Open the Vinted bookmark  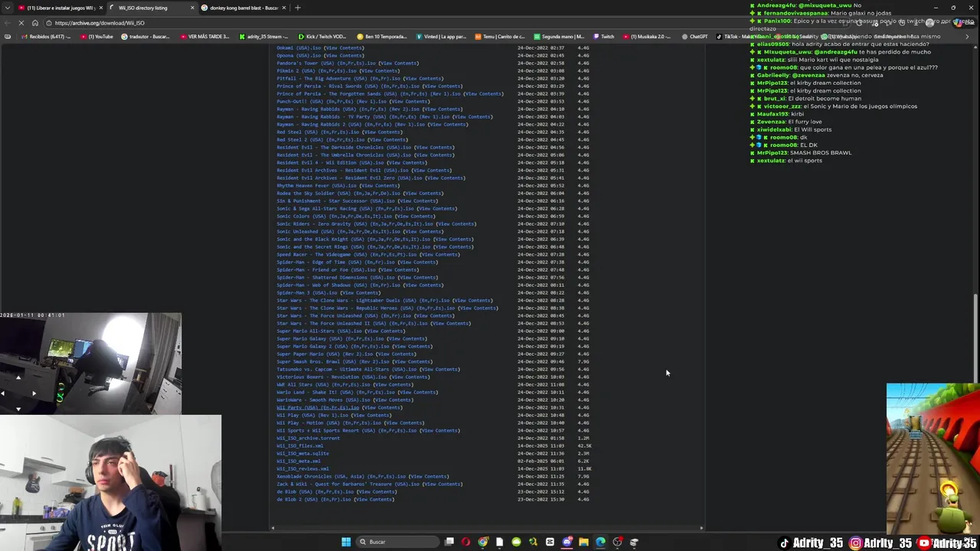[441, 37]
